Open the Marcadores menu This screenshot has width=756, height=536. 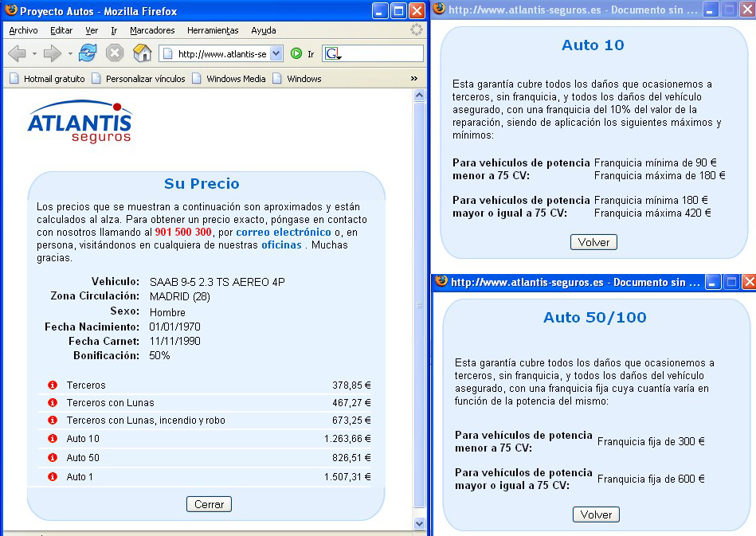152,30
